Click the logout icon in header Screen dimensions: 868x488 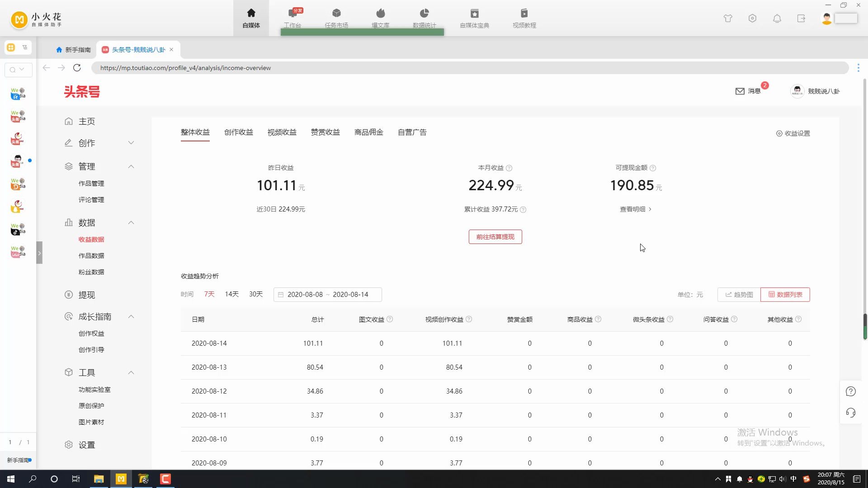point(802,19)
